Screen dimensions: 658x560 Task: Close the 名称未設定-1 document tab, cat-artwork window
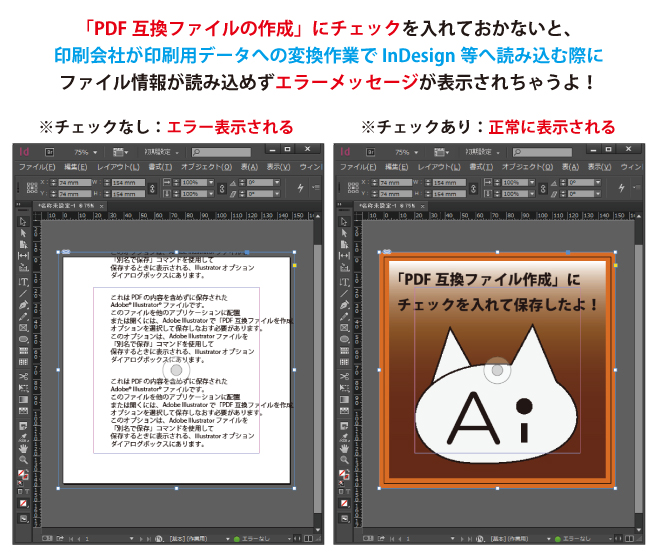(x=422, y=206)
